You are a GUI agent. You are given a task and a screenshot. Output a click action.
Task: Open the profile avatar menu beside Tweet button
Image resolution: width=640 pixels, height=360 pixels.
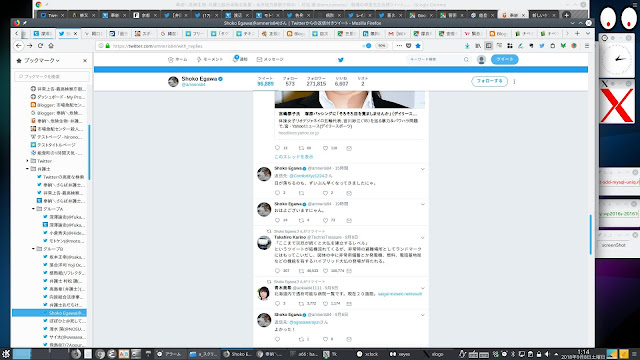click(481, 60)
